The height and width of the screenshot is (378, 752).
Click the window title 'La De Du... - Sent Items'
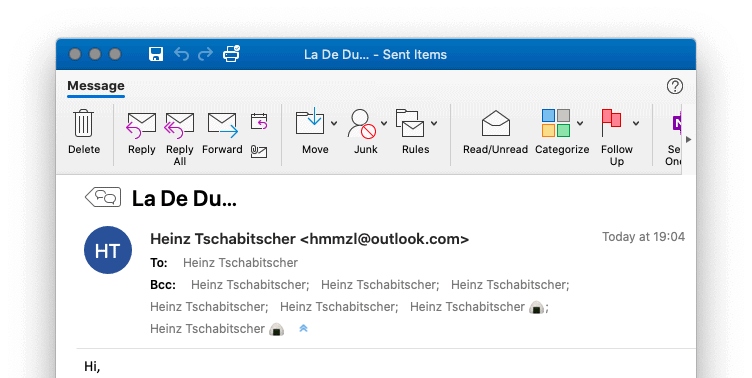coord(375,55)
